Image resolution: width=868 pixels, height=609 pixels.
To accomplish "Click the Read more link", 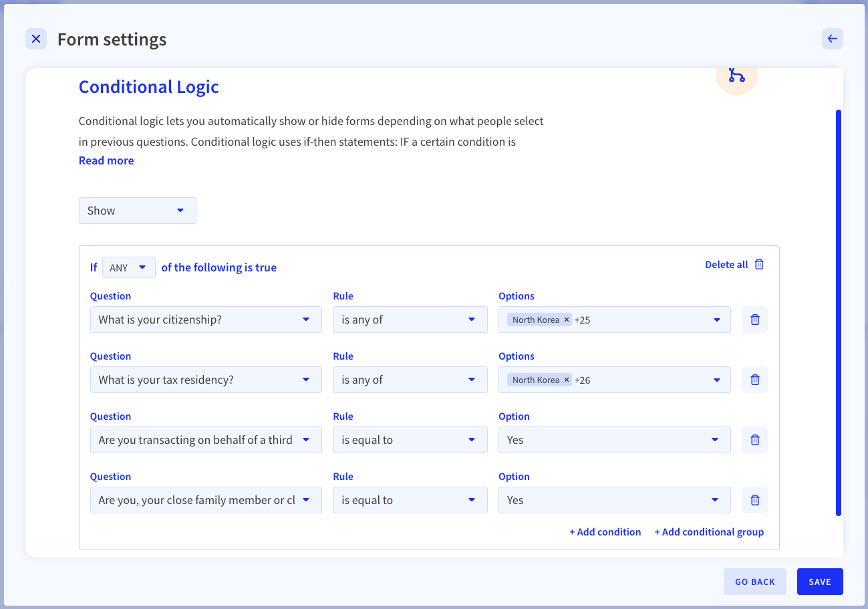I will pos(106,160).
